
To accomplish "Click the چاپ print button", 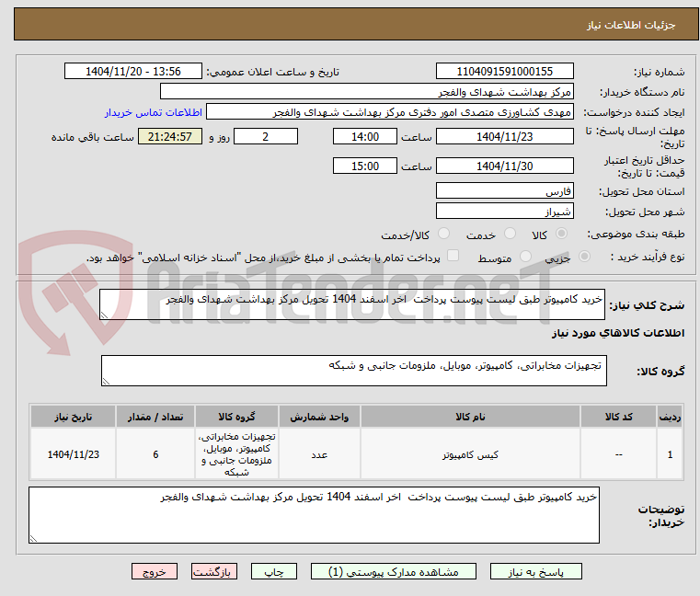I will (x=274, y=571).
